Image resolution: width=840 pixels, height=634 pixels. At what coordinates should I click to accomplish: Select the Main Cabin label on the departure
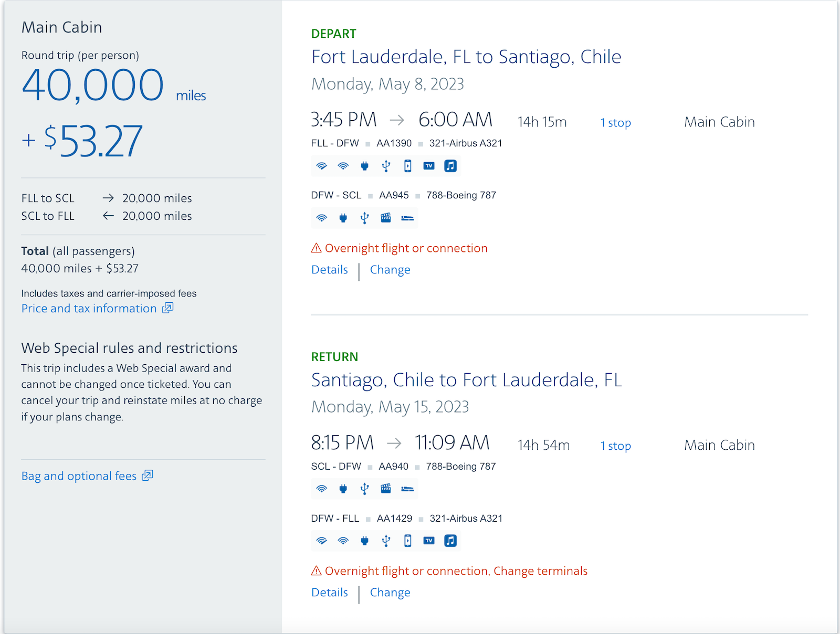[719, 122]
